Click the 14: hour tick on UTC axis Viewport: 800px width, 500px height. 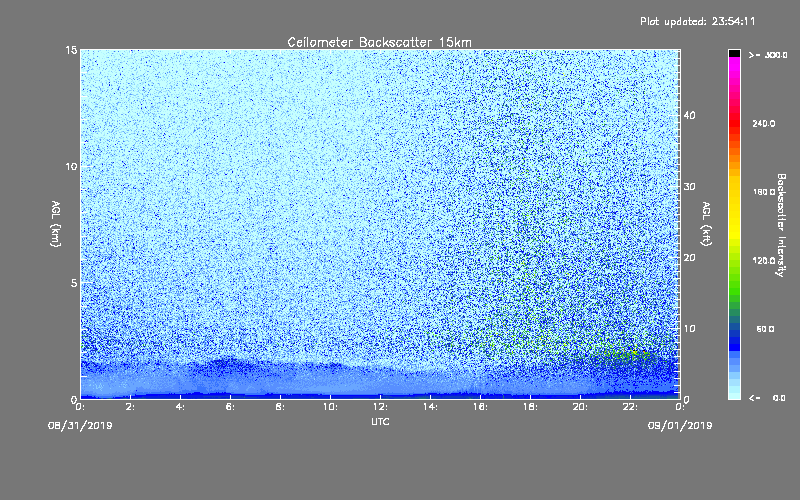pos(430,407)
